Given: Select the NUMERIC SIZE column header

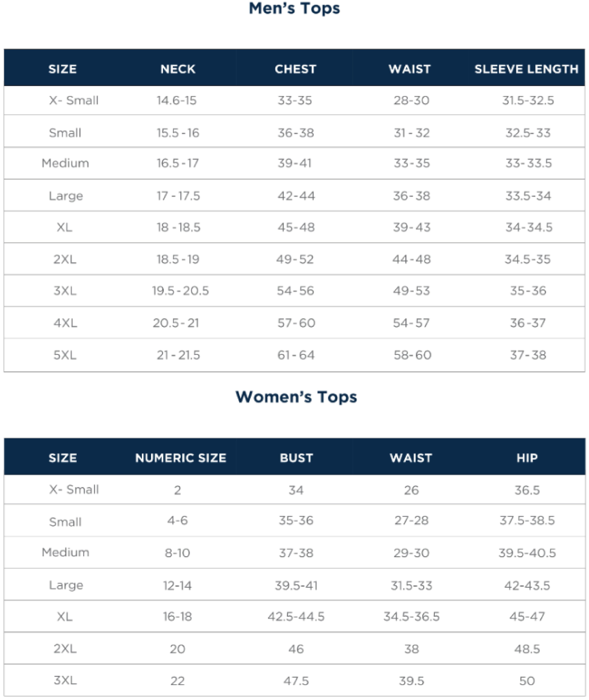Looking at the screenshot, I should point(181,458).
